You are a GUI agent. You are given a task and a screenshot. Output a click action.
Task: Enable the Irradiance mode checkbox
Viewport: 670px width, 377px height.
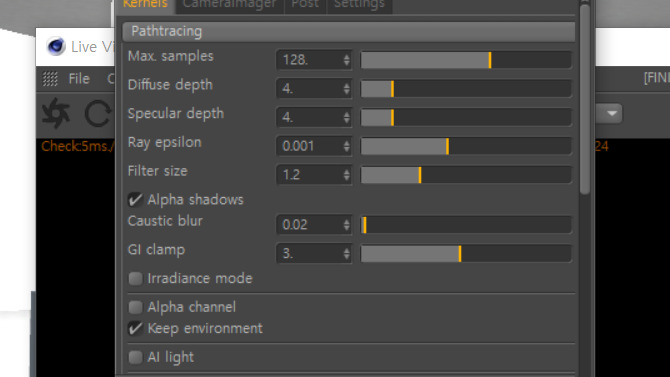(x=135, y=279)
